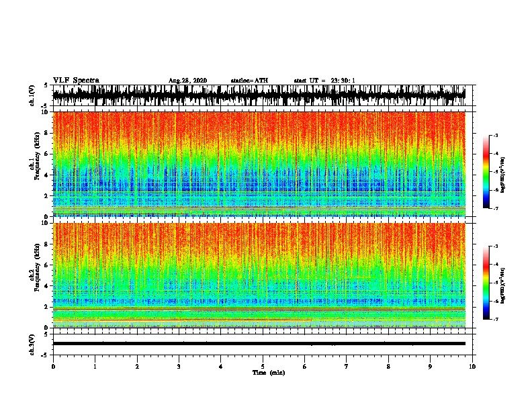The image size is (532, 411).
Task: Select the 'start UT = 23:30: 1' text
Action: point(324,81)
